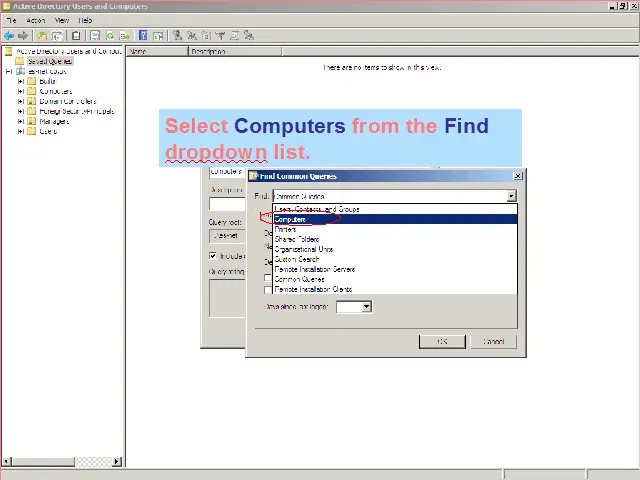Open the Find dropdown arrow

511,197
